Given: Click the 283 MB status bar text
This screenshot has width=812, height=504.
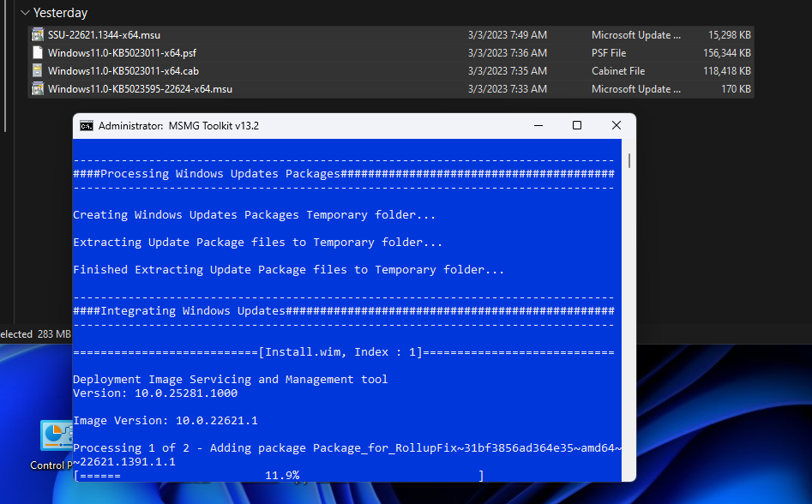Looking at the screenshot, I should [x=54, y=334].
